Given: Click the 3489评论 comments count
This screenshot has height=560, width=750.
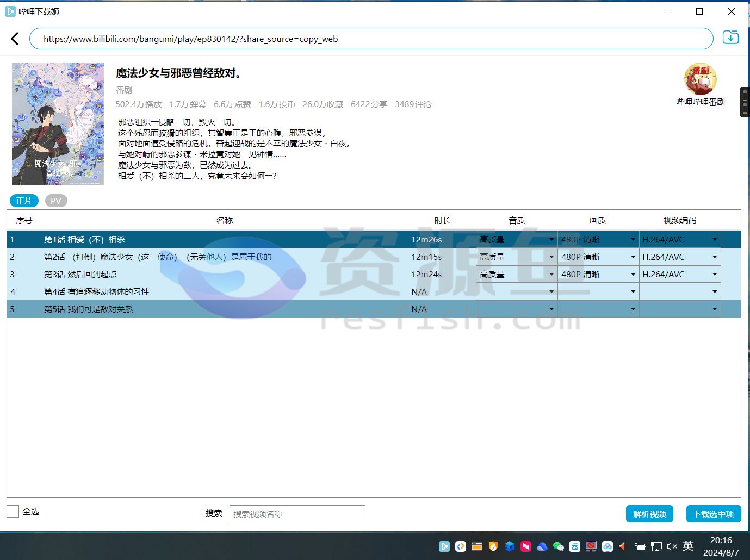Looking at the screenshot, I should pos(413,104).
